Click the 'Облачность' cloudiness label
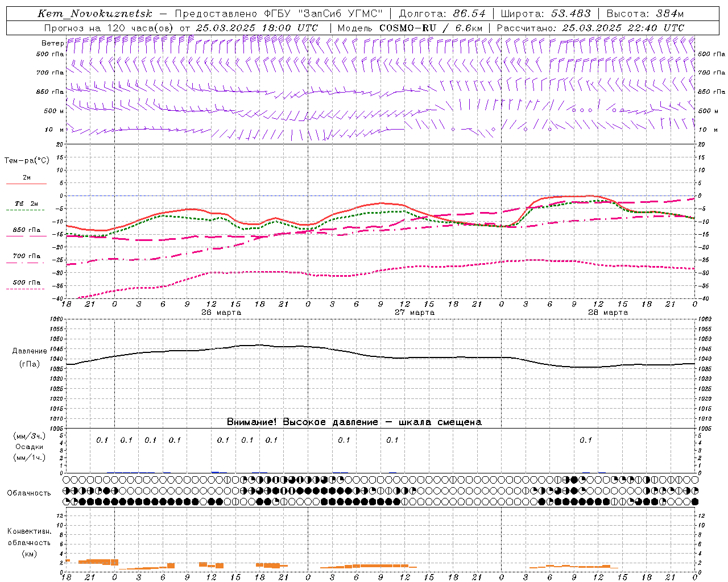 (x=29, y=493)
